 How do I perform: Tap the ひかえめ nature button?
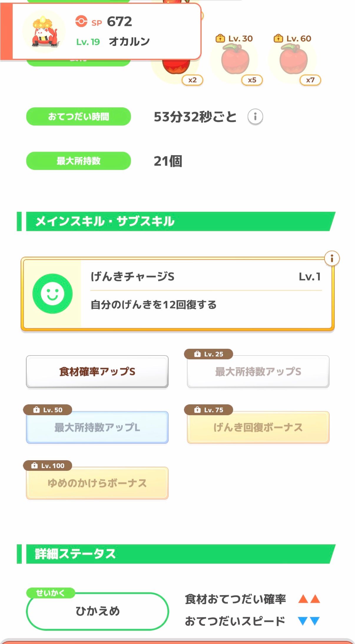(97, 611)
